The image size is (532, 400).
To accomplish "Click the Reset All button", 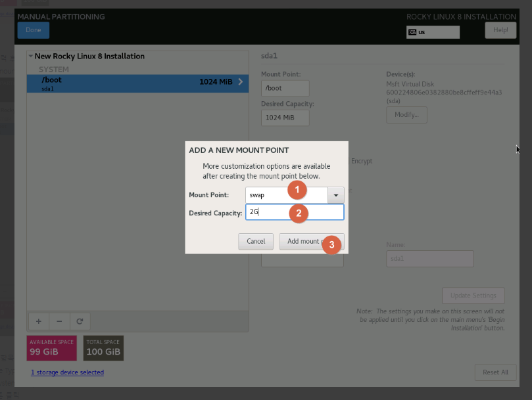I will point(495,372).
